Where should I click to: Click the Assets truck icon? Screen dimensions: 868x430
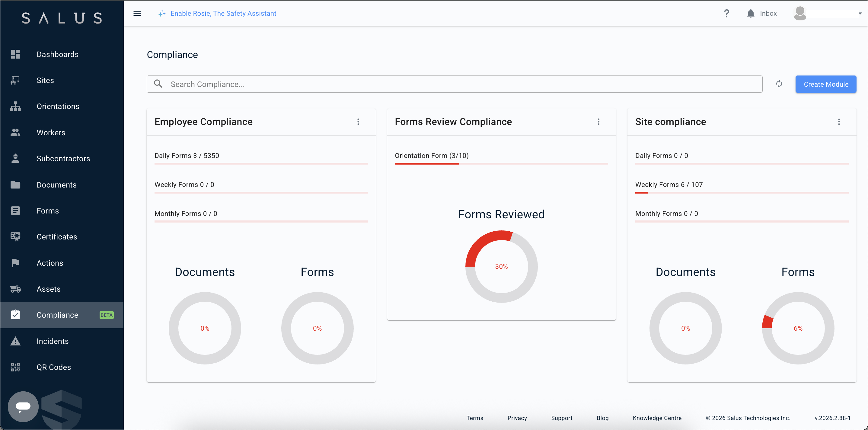pos(15,289)
